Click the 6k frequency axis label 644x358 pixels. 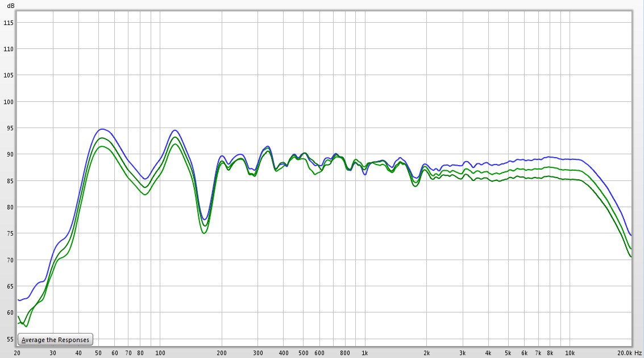point(525,353)
